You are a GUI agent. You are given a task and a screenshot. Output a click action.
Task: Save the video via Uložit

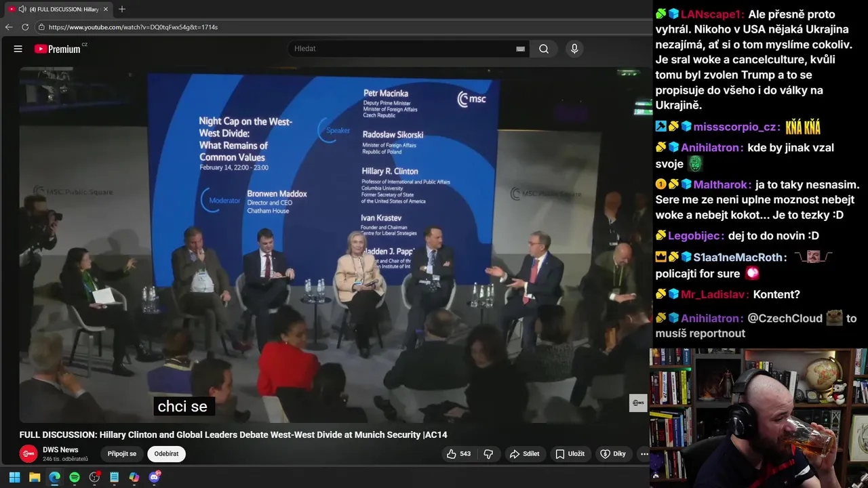click(x=570, y=454)
